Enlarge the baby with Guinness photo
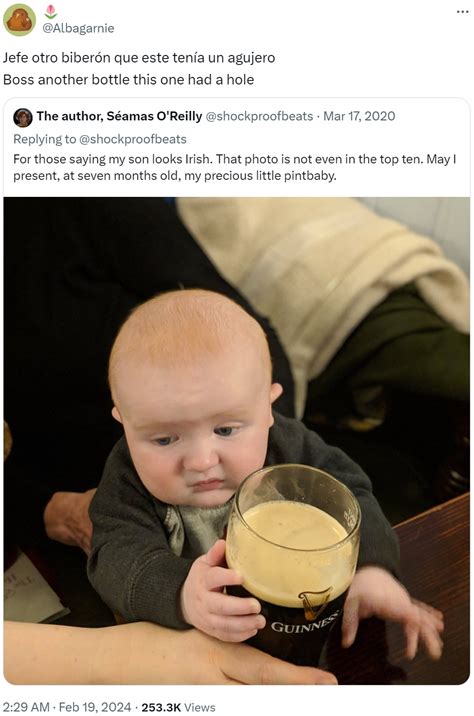 pos(237,441)
